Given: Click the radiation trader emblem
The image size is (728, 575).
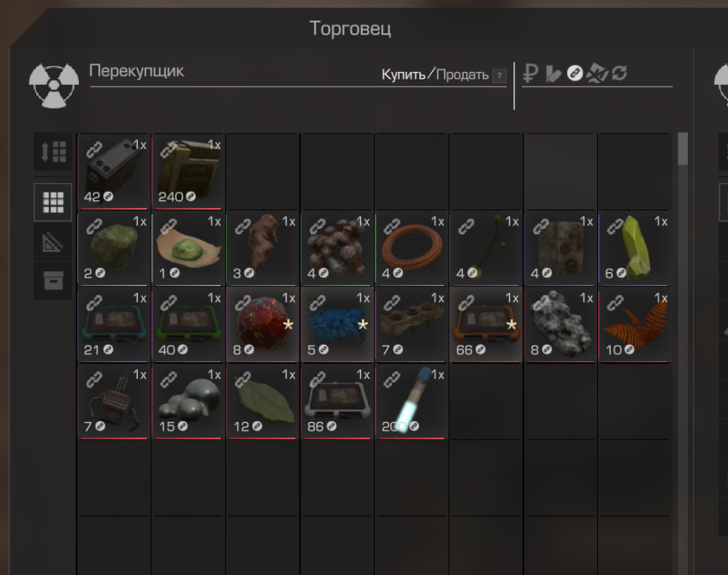Looking at the screenshot, I should [x=54, y=86].
